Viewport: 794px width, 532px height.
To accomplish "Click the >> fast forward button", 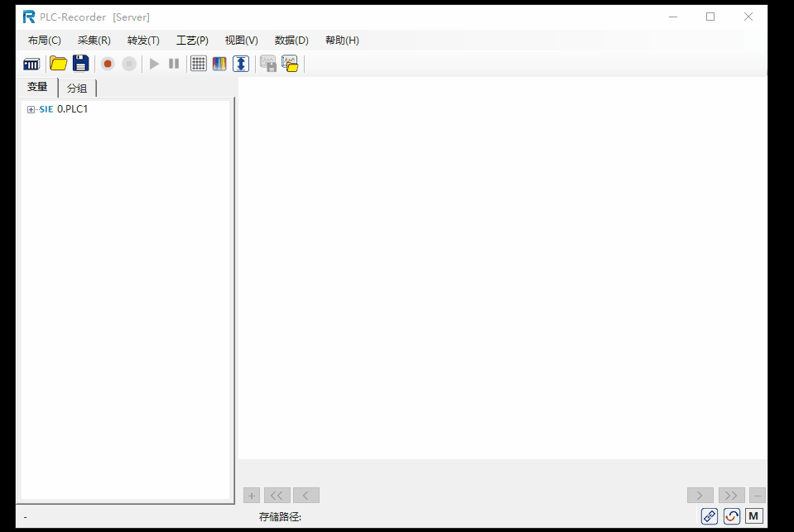I will point(732,495).
